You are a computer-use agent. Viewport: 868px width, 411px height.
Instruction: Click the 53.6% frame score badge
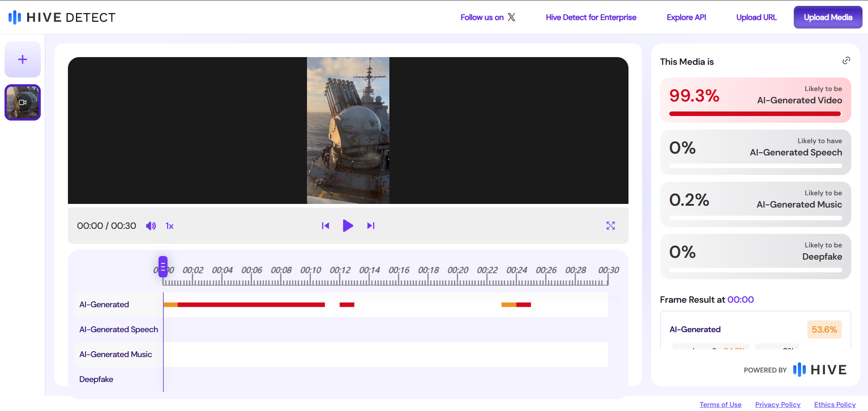(x=824, y=329)
